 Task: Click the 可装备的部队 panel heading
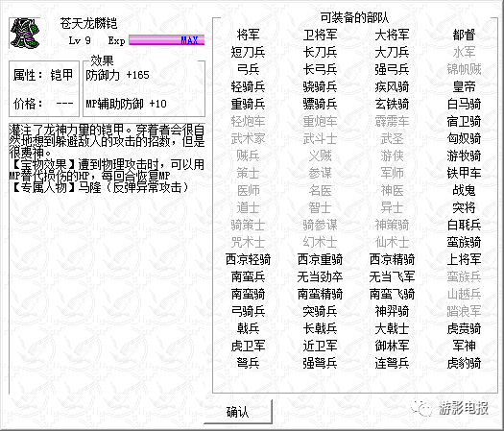[x=354, y=17]
